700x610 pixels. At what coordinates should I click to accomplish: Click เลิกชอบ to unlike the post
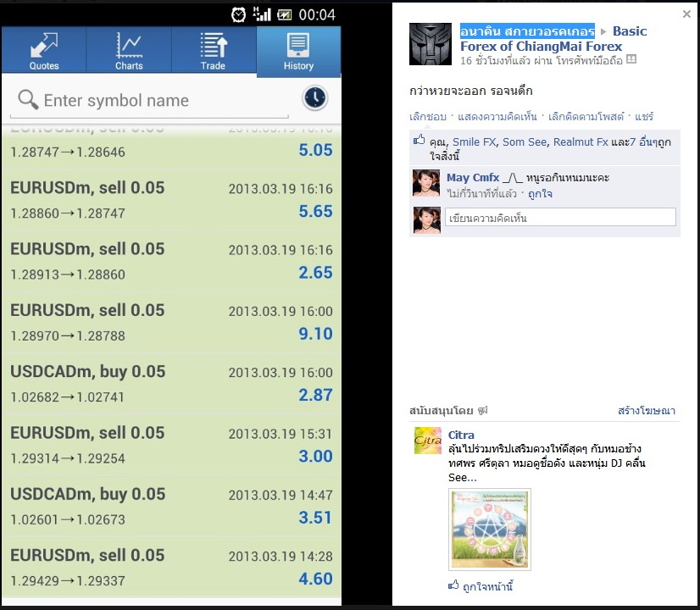pos(428,117)
